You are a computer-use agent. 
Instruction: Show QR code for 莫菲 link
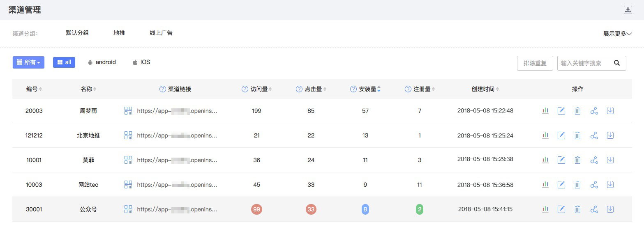pos(128,160)
